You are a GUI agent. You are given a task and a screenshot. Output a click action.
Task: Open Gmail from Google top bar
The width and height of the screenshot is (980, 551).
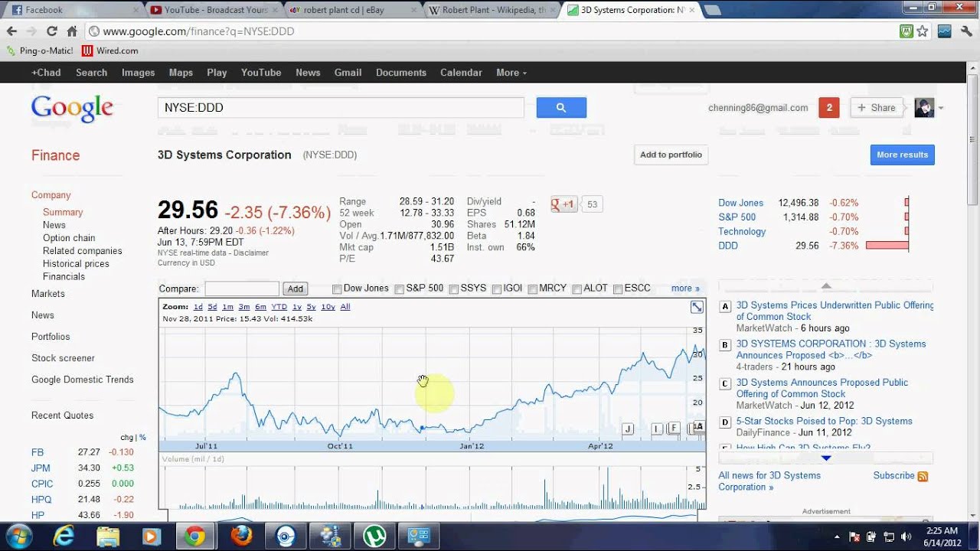pyautogui.click(x=348, y=73)
